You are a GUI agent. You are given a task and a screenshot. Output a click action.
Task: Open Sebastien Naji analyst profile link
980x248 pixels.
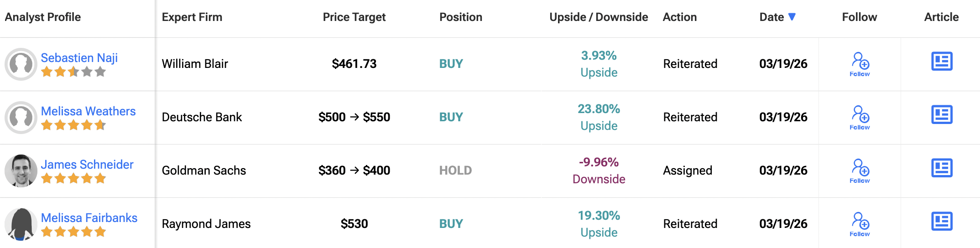point(79,58)
